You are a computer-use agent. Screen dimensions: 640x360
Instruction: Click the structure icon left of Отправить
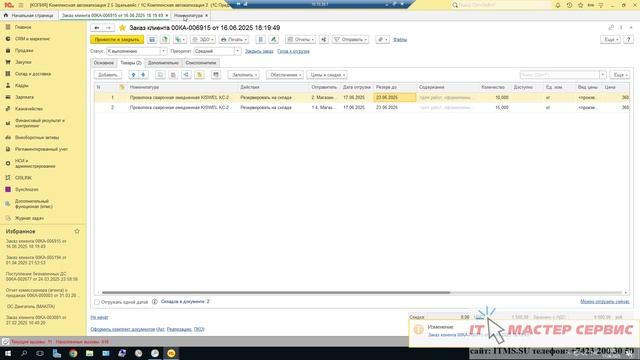point(324,40)
